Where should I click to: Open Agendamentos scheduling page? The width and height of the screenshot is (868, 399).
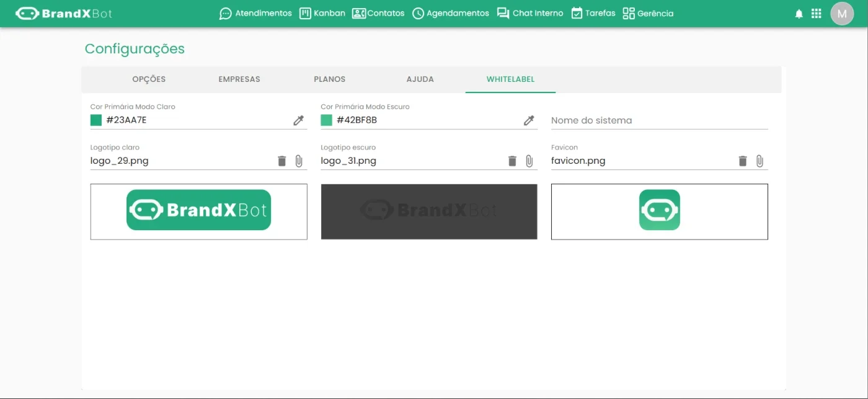(451, 13)
